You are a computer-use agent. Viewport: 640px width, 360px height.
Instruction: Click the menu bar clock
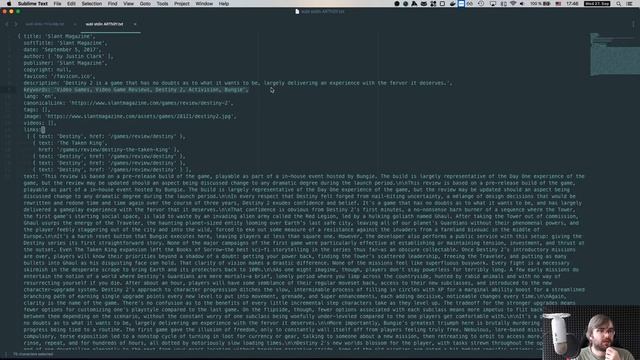pyautogui.click(x=572, y=3)
